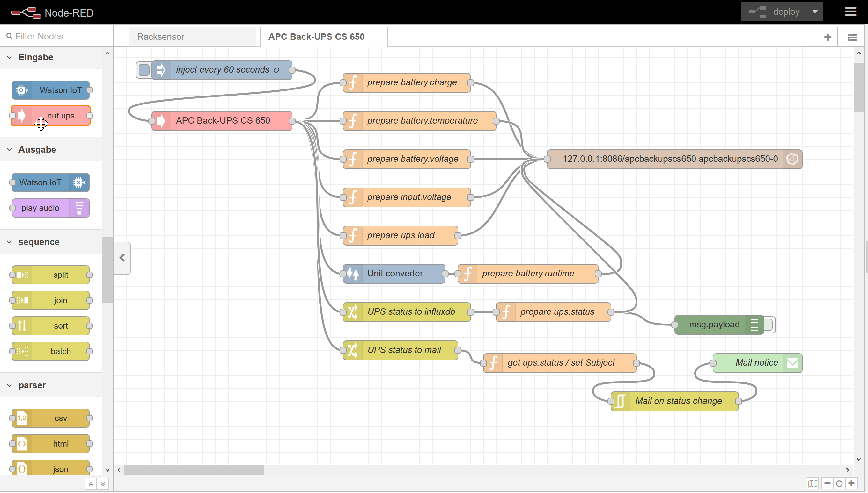Image resolution: width=868 pixels, height=493 pixels.
Task: Open the flow list icon
Action: tap(852, 37)
